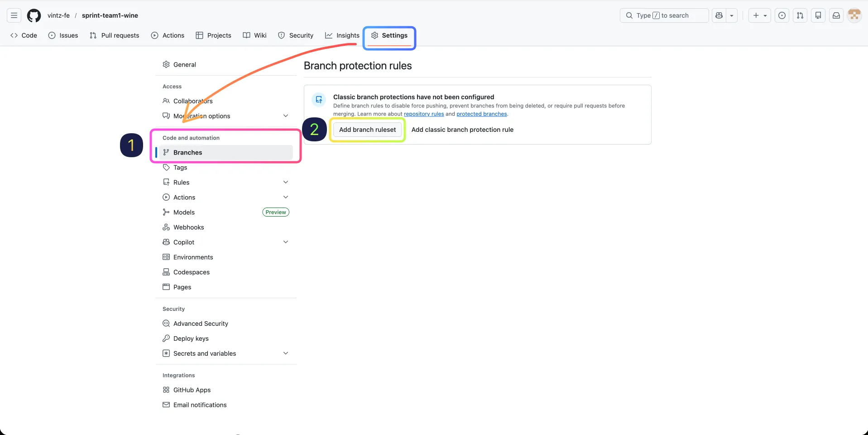Switch to the Security repository tab
868x435 pixels.
coord(296,35)
